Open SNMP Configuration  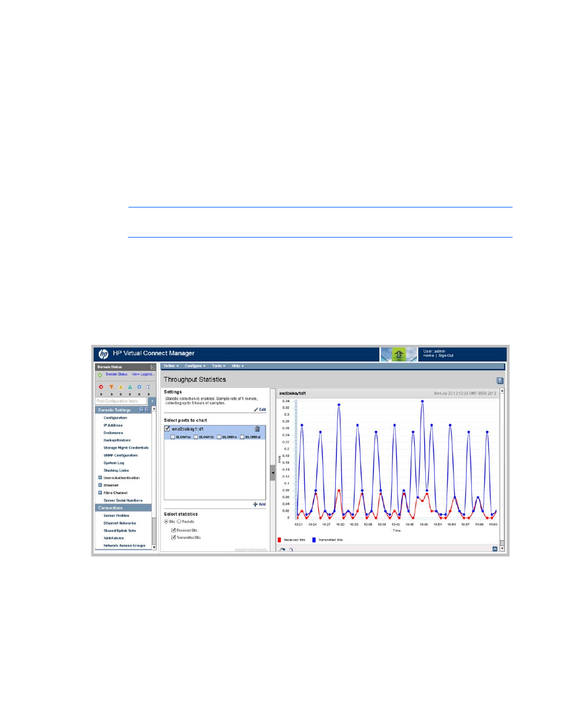point(121,456)
